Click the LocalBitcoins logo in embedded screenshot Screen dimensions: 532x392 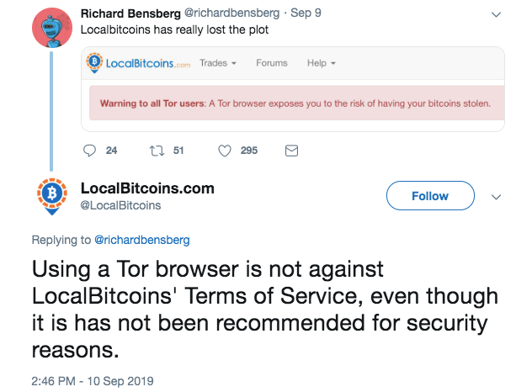138,63
